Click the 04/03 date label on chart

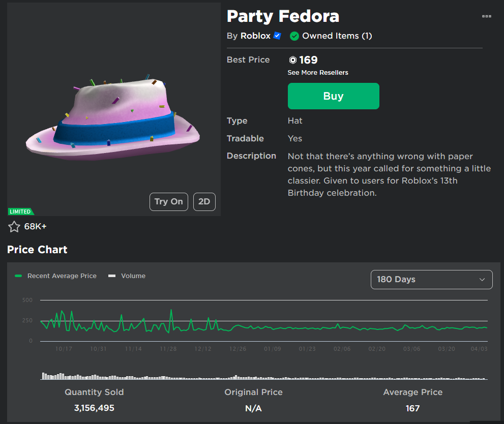479,349
